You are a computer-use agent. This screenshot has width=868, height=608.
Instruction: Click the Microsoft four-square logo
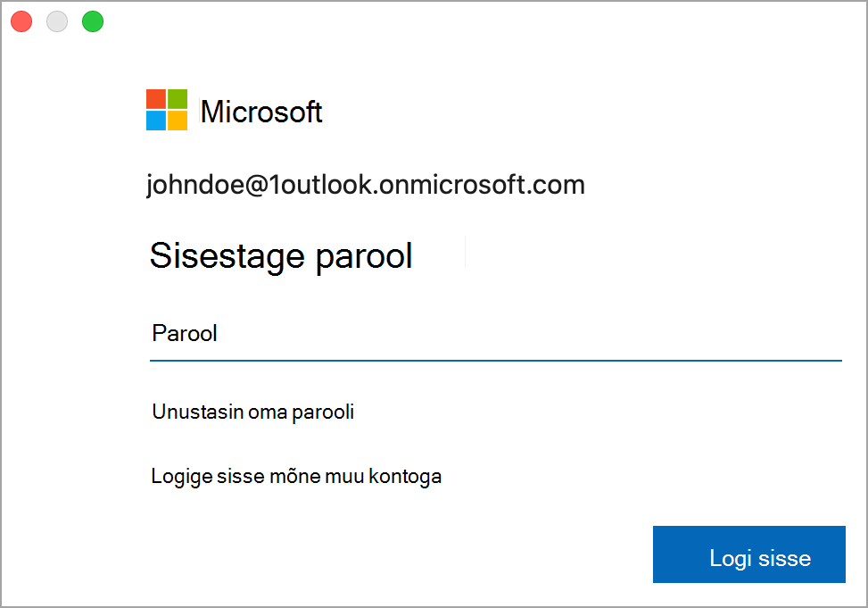click(167, 110)
